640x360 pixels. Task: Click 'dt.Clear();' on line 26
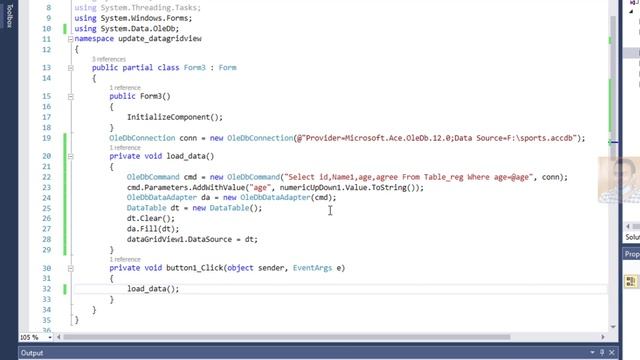click(151, 218)
